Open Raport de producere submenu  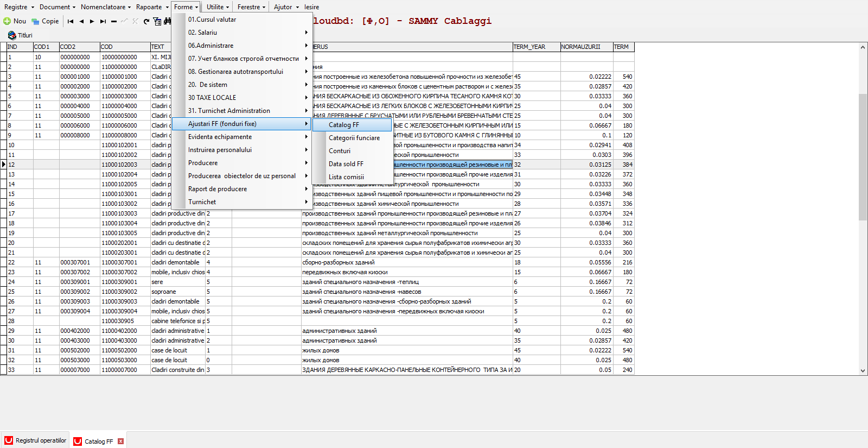point(241,189)
